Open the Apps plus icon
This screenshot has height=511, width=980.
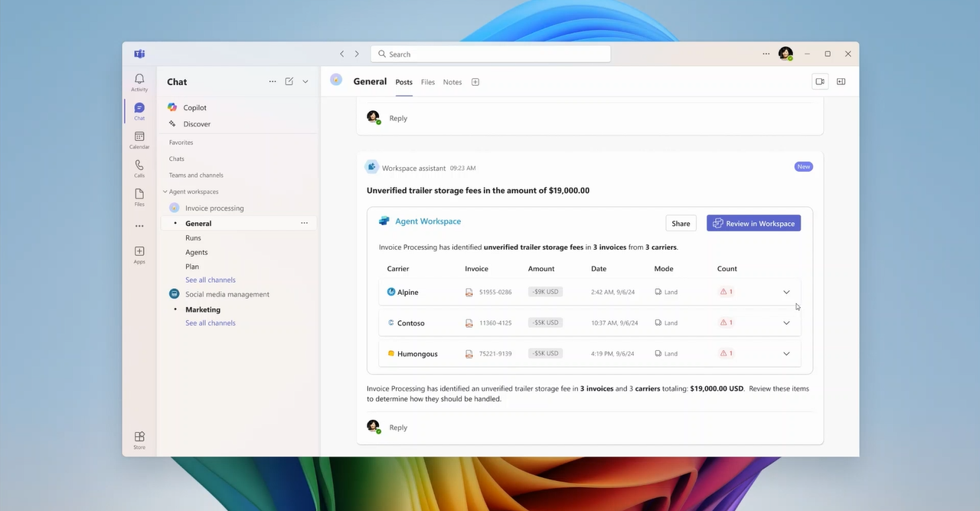(x=139, y=251)
